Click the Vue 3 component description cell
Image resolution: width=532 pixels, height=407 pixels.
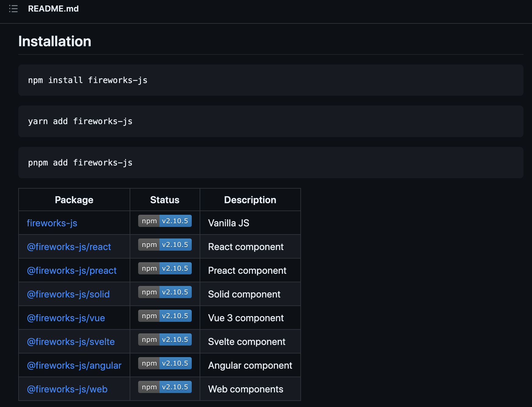250,318
